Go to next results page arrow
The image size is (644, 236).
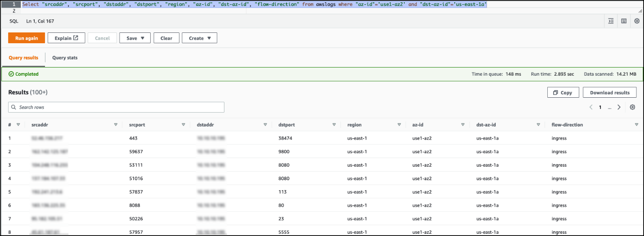click(x=619, y=107)
